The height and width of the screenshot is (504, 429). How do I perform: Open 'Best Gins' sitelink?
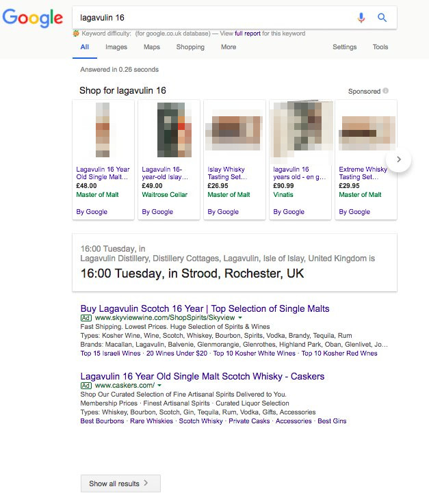pos(332,421)
